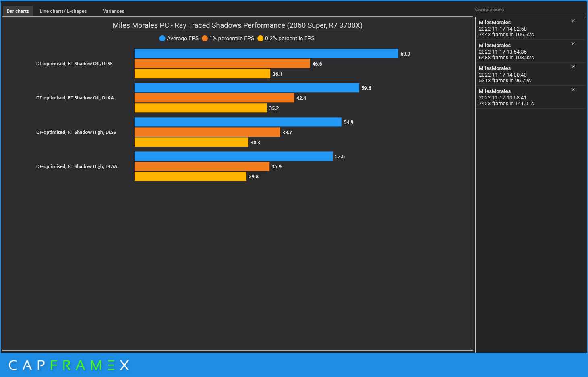Click the 38.7 1% percentile bar

click(207, 132)
